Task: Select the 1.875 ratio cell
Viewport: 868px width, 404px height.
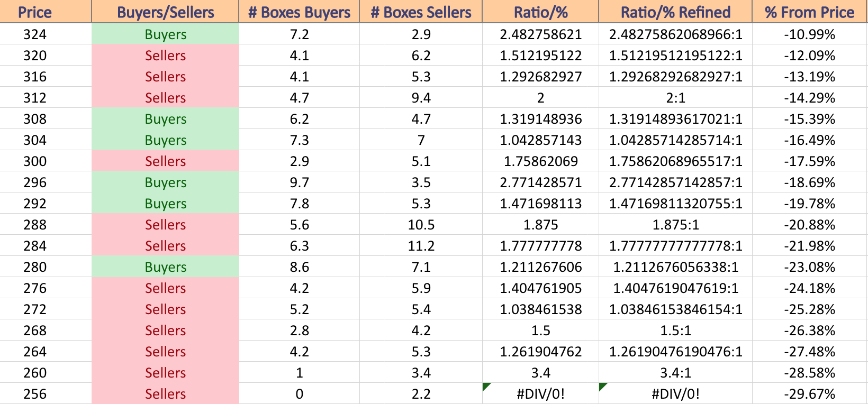Action: [x=540, y=224]
